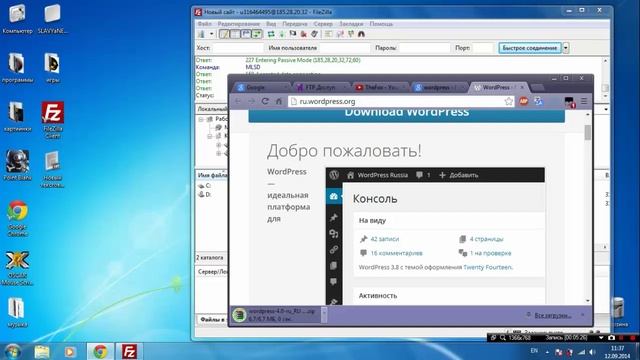Click WordPress console screenshot image

435,236
